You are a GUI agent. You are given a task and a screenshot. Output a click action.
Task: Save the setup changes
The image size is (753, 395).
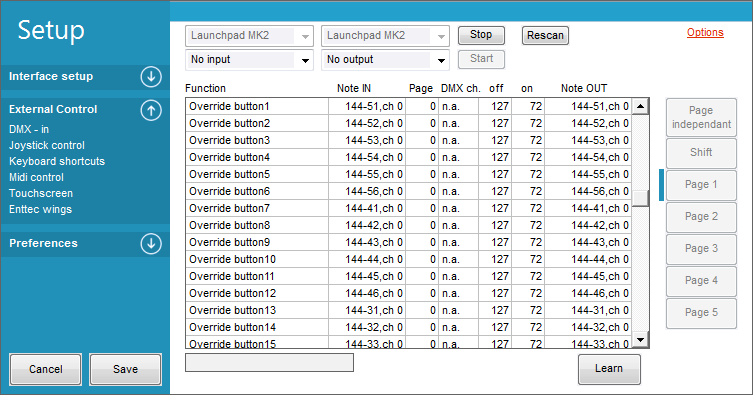point(125,369)
